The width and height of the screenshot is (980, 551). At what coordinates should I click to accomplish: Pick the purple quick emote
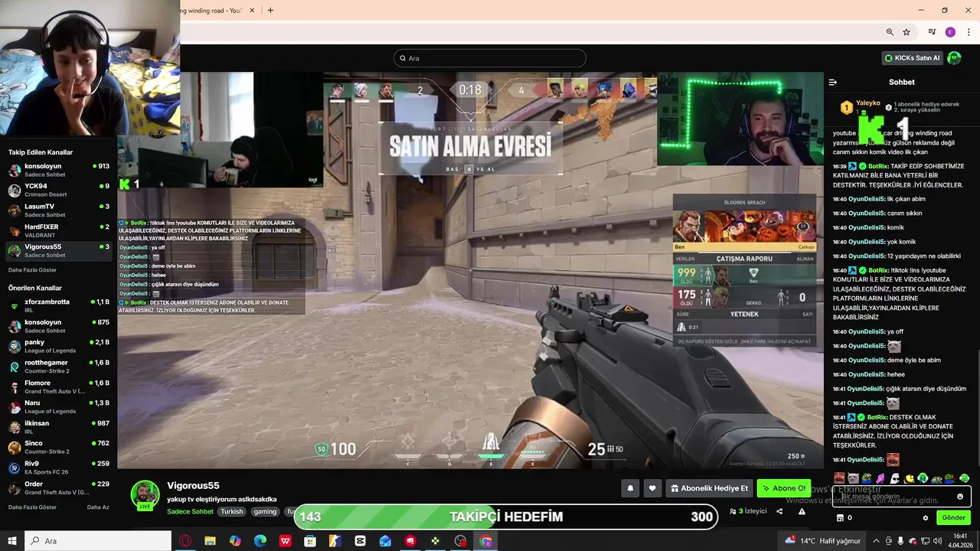coord(881,478)
